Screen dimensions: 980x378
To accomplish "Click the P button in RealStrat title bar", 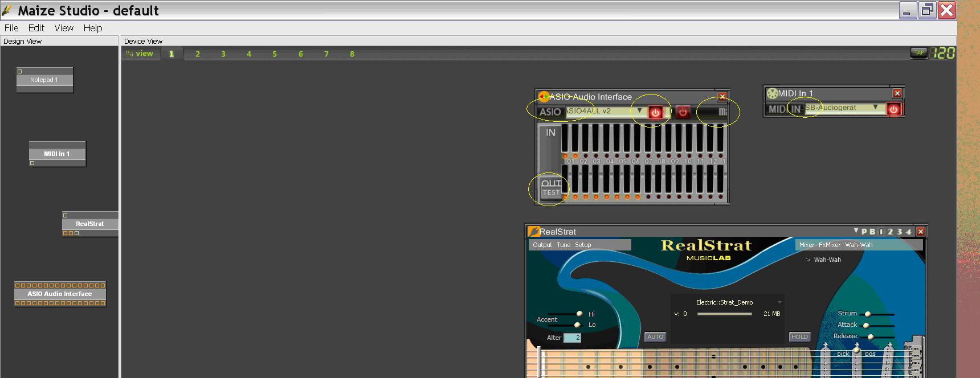I will [864, 232].
